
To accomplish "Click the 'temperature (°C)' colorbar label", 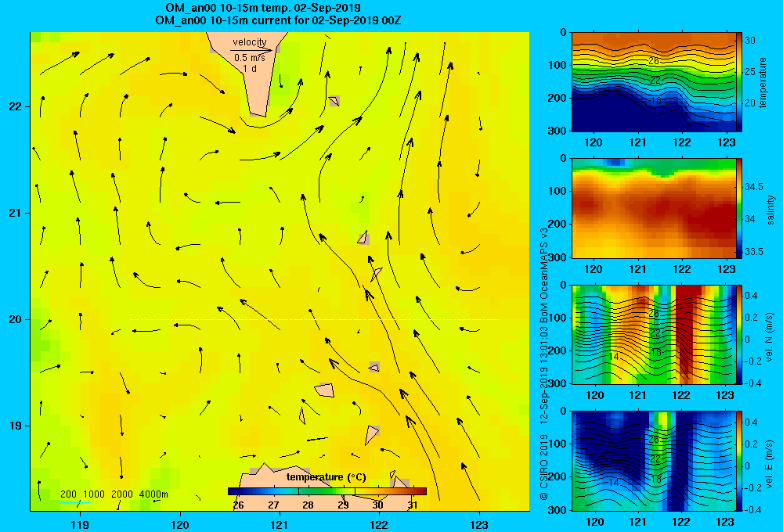I will click(326, 477).
